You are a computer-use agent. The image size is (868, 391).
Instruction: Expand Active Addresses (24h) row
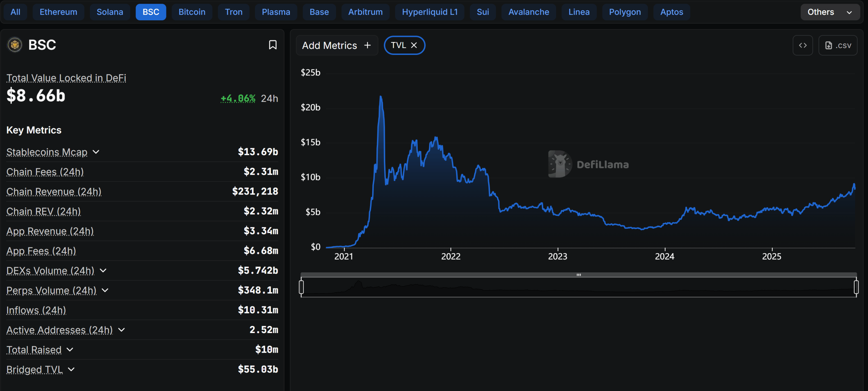click(x=121, y=330)
